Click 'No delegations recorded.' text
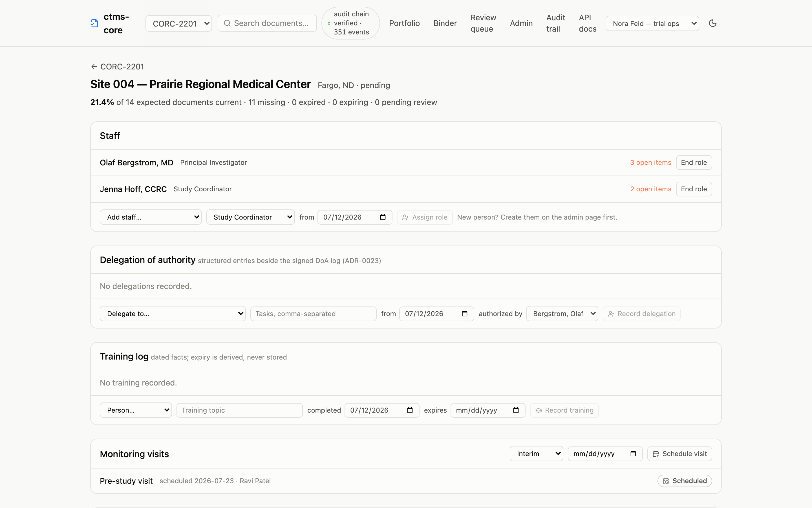 (x=145, y=286)
